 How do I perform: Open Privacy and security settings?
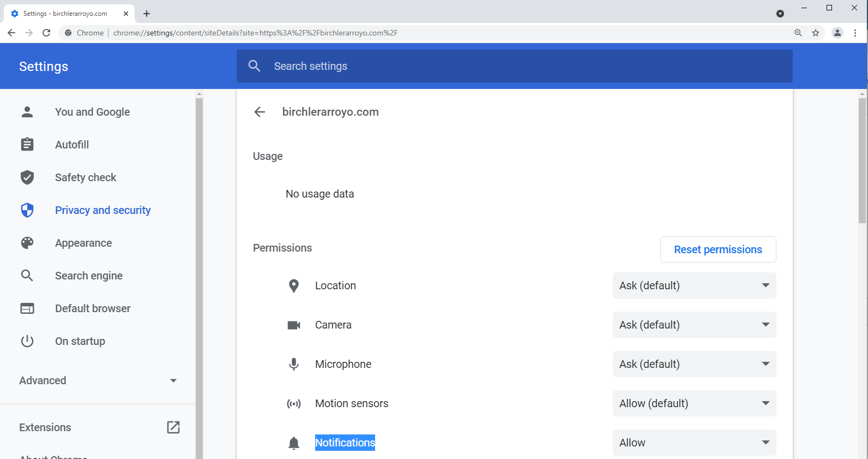click(x=103, y=210)
